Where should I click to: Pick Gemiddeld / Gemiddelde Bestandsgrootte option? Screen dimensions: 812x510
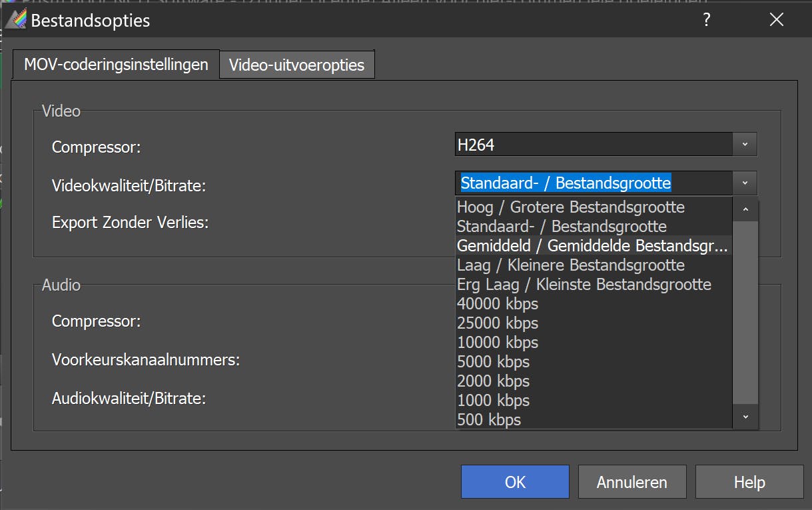coord(592,246)
